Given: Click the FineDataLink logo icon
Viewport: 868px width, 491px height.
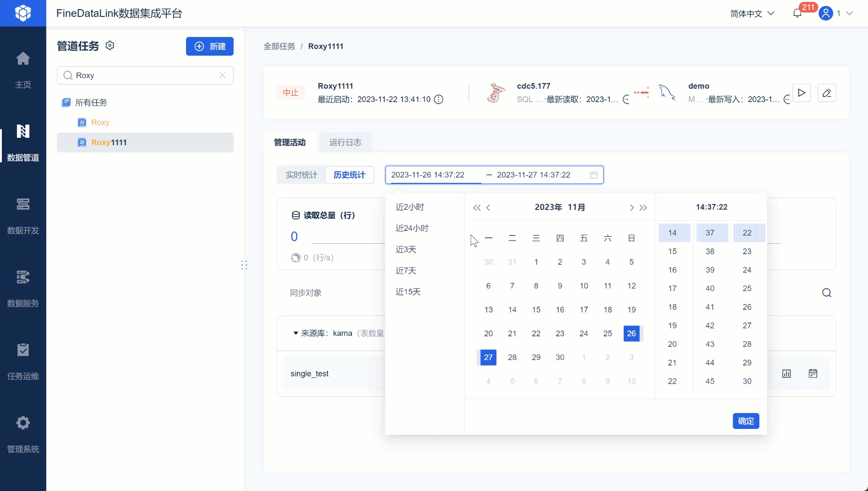Looking at the screenshot, I should click(x=23, y=13).
